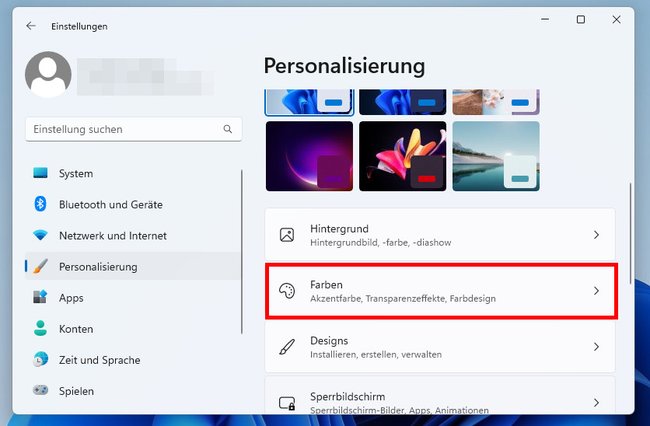The height and width of the screenshot is (426, 650).
Task: Expand the Designs chevron arrow
Action: pyautogui.click(x=596, y=347)
